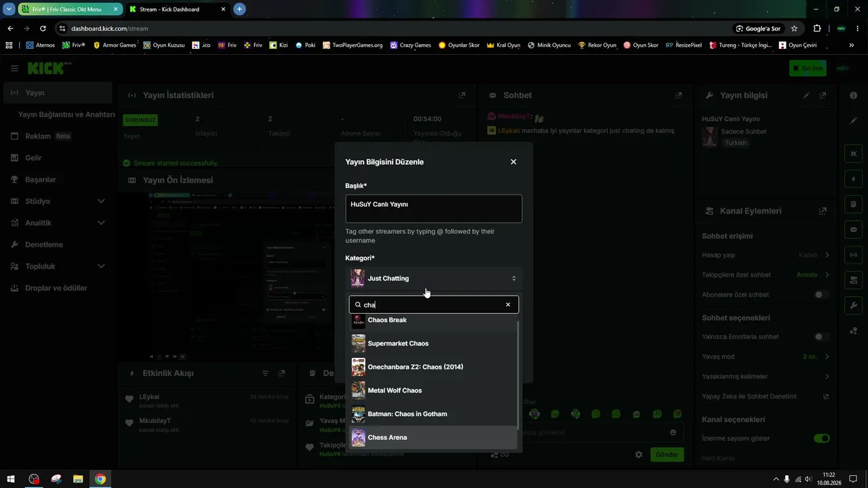Open the emoji picker in chat input

[x=673, y=432]
